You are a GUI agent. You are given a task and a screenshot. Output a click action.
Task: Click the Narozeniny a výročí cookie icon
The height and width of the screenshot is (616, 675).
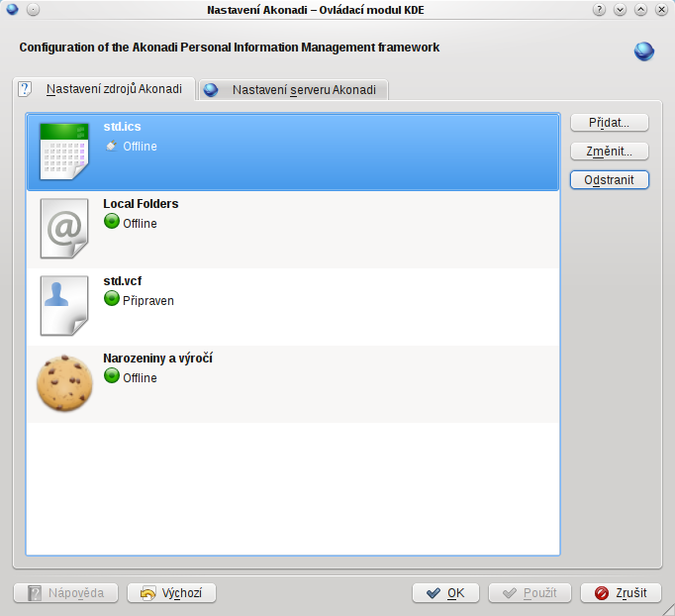click(x=64, y=383)
